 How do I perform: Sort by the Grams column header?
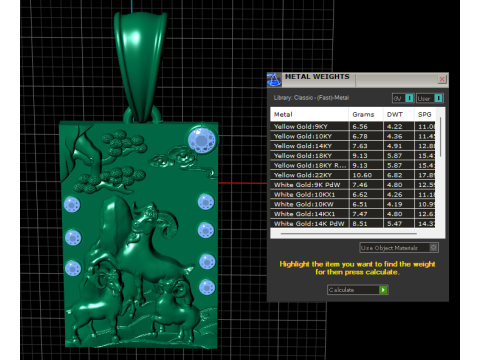click(366, 114)
